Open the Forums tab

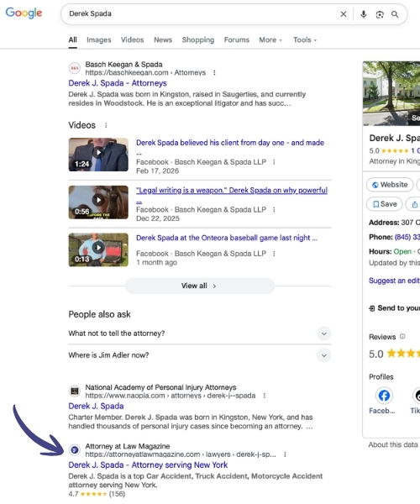pos(237,39)
